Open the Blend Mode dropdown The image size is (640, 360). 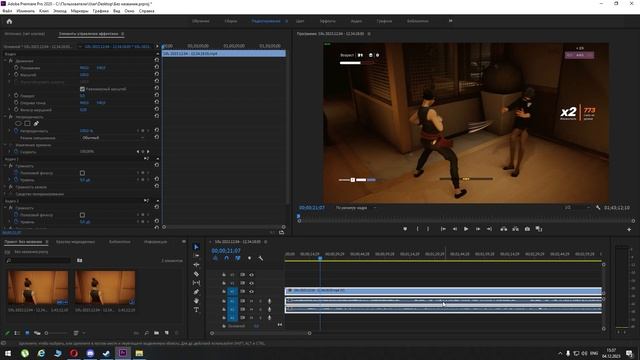tap(113, 138)
